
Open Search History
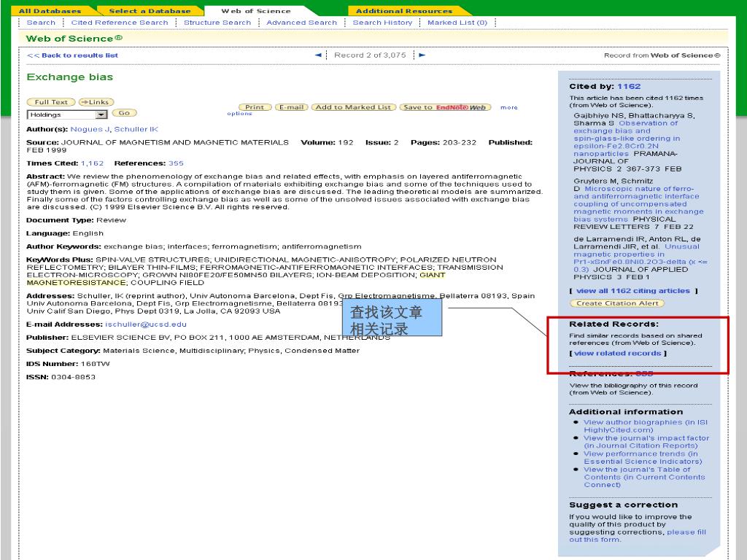pyautogui.click(x=382, y=23)
